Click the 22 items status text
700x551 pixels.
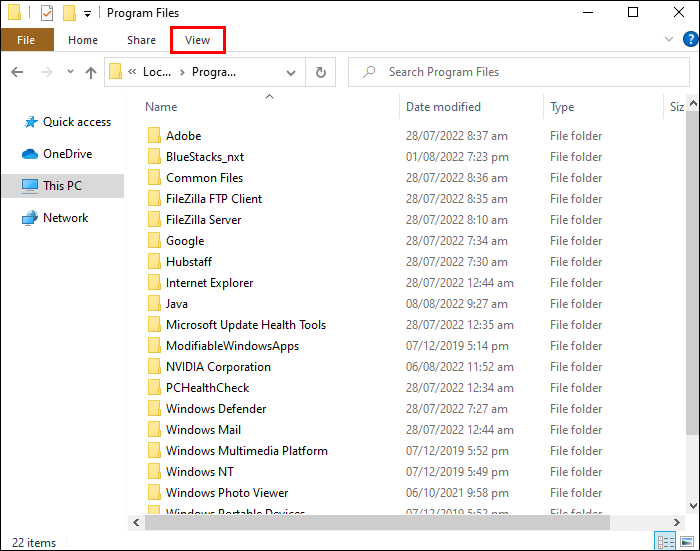point(34,543)
